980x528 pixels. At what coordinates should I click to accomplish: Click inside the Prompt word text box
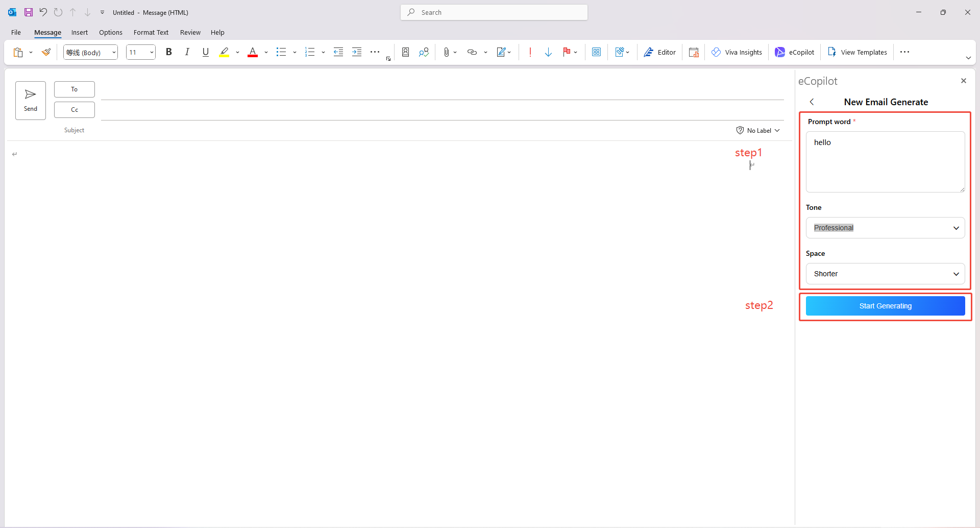click(x=885, y=162)
